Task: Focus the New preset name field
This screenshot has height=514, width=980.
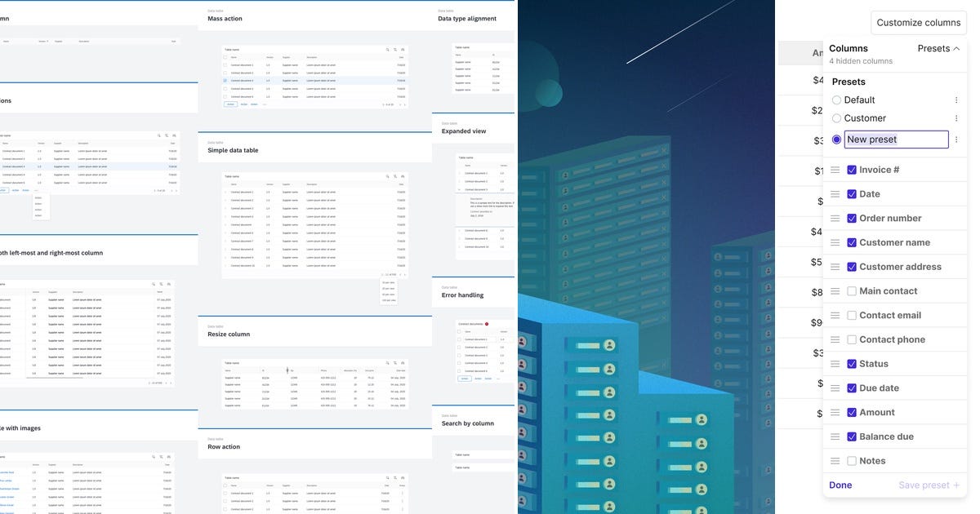Action: pos(896,140)
